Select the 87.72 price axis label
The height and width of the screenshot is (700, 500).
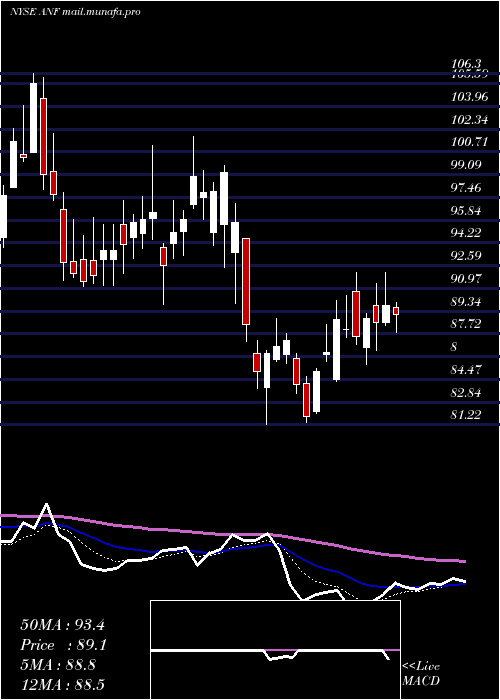(466, 324)
